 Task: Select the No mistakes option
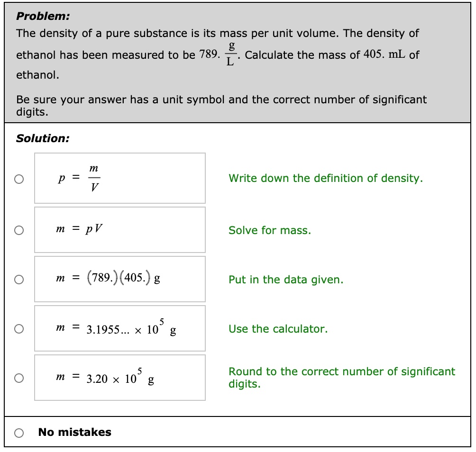19,433
